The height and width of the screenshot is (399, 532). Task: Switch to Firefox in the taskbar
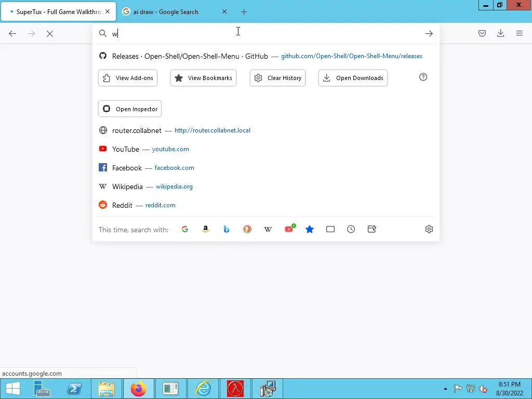pos(138,389)
